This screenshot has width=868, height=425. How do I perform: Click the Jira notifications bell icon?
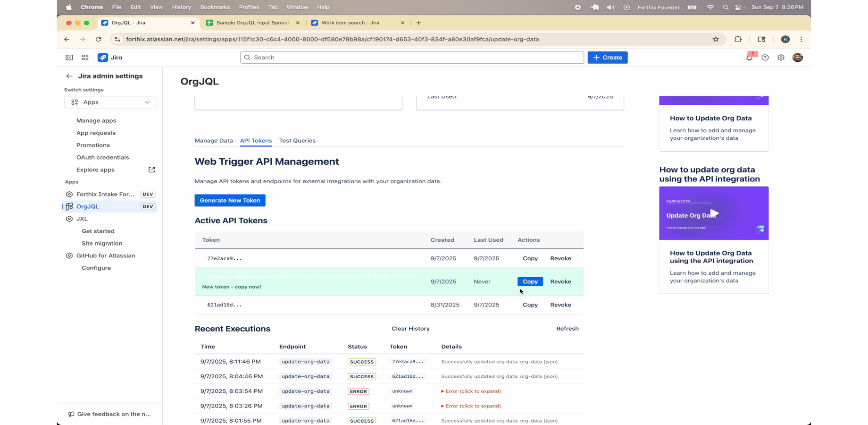[x=749, y=58]
